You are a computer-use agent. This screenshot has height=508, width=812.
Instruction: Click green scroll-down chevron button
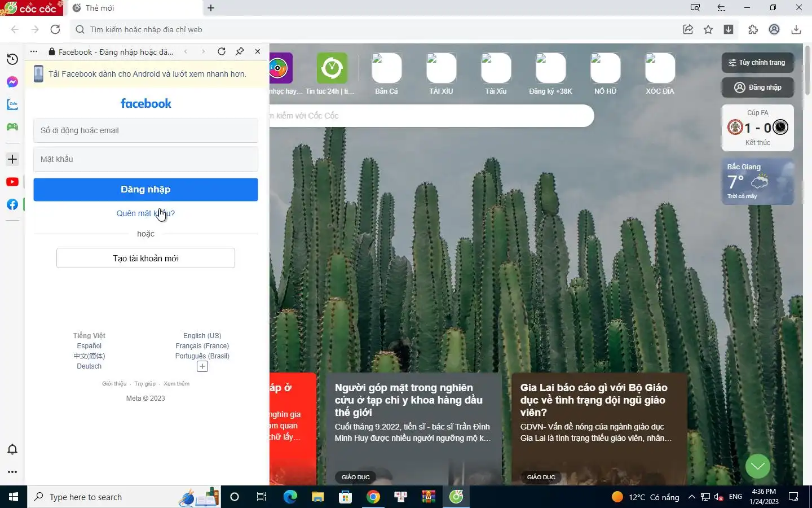(757, 466)
